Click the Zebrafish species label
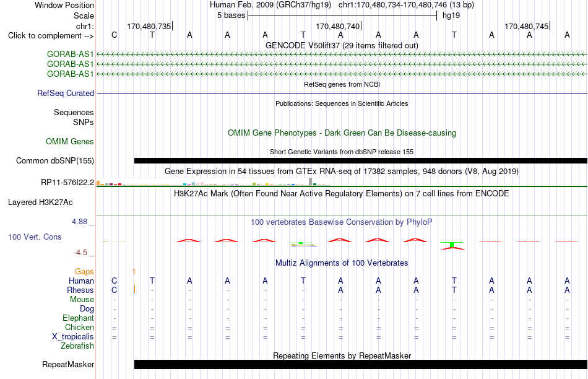 pos(77,346)
